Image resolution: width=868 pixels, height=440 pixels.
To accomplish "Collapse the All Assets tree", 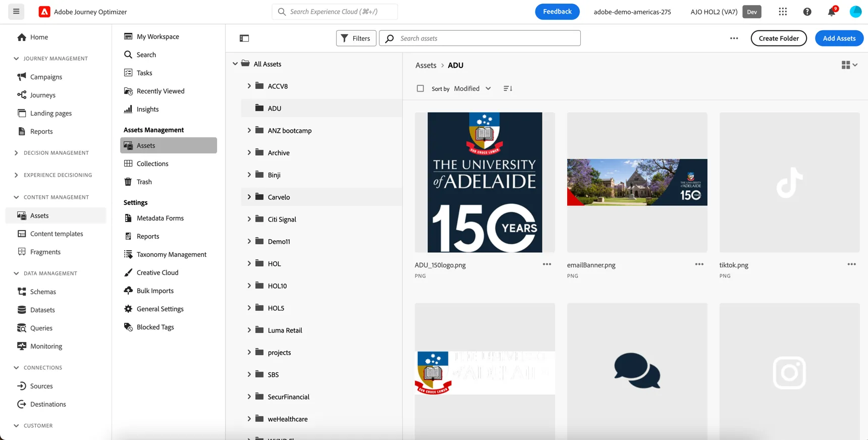I will 235,64.
